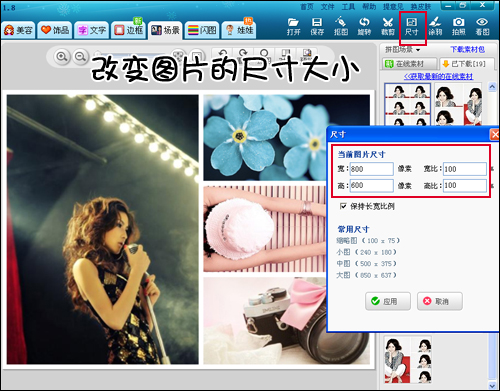
Task: Select the 涂鸦 (Doodle) brush icon
Action: coord(435,26)
